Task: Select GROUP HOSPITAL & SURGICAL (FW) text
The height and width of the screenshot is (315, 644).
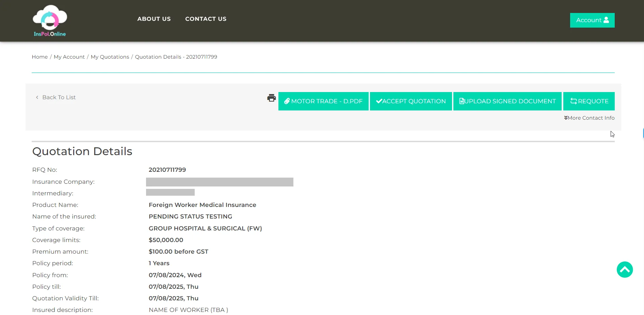Action: coord(205,228)
